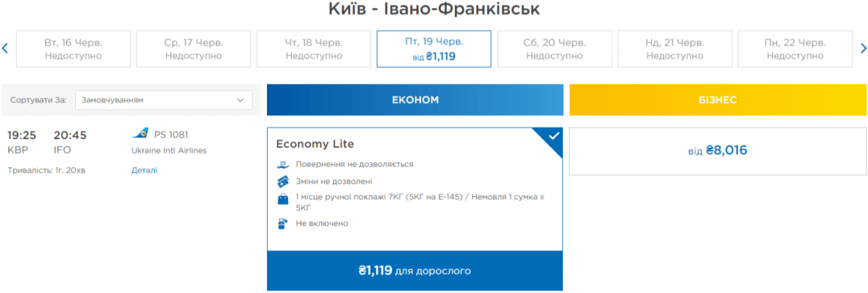
Task: Click the next dates right arrow
Action: pyautogui.click(x=863, y=48)
